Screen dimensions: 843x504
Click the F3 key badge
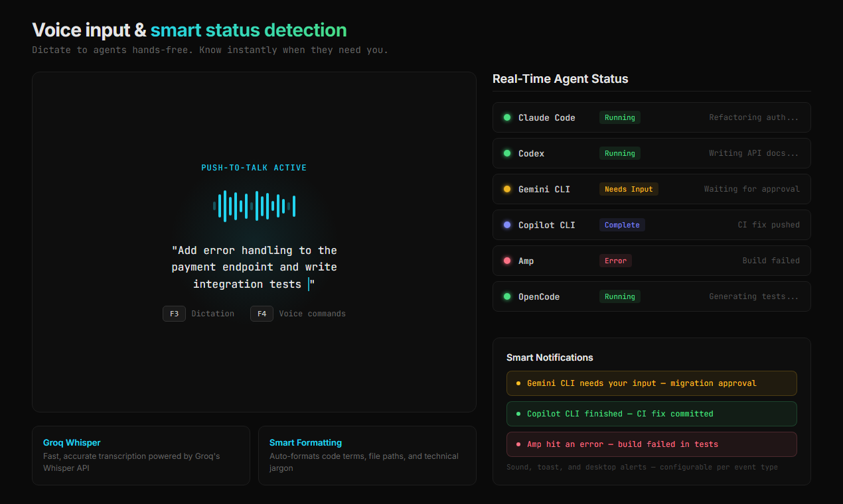point(174,314)
